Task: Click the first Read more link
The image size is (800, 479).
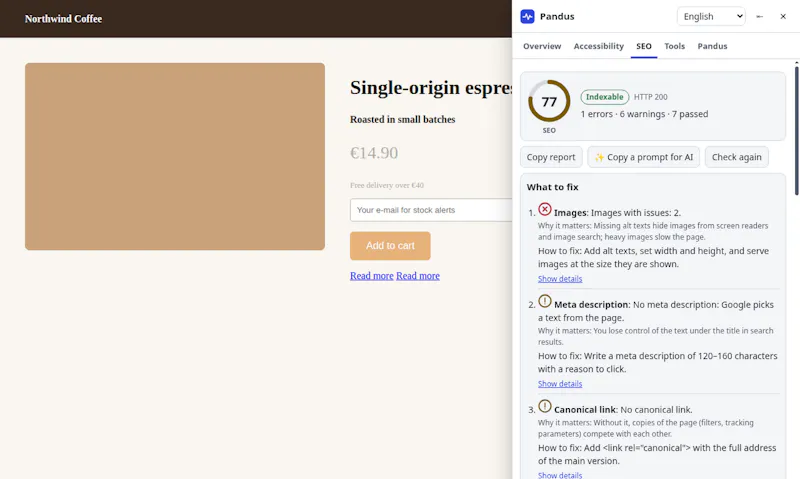Action: pos(371,276)
